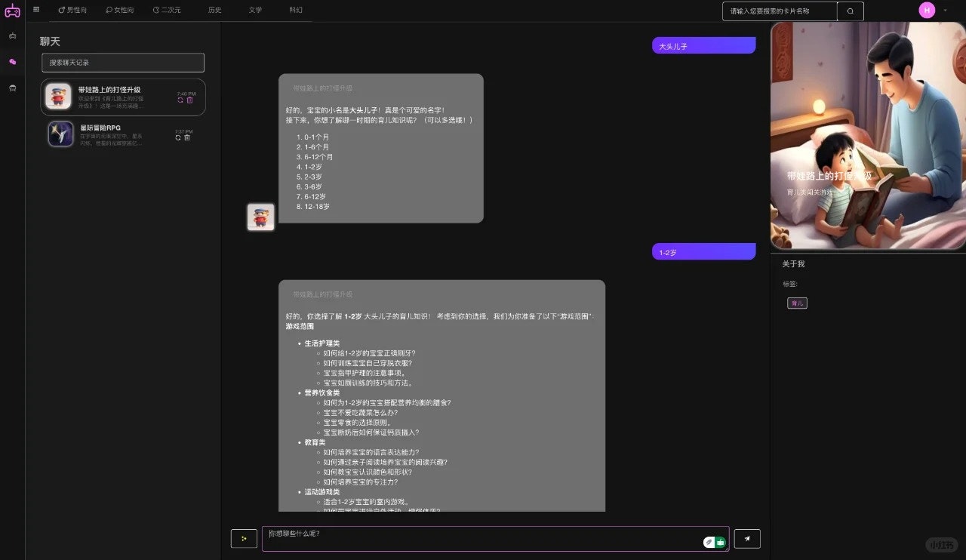
Task: Delete the 带娃路上的打怪升级 conversation
Action: pos(189,100)
